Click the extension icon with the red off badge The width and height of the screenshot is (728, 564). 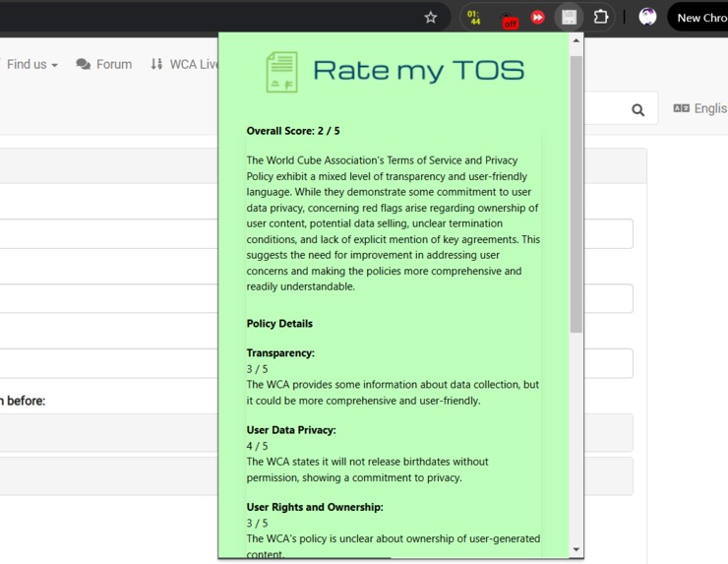click(x=508, y=19)
